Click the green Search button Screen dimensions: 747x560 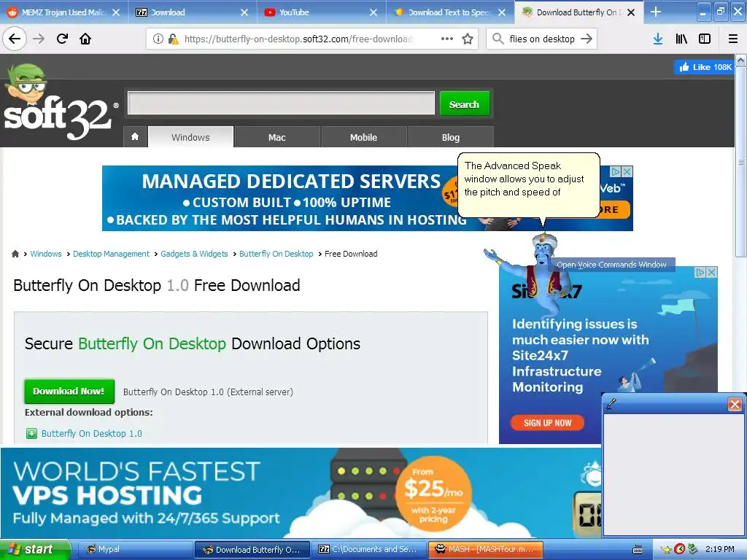(x=464, y=104)
